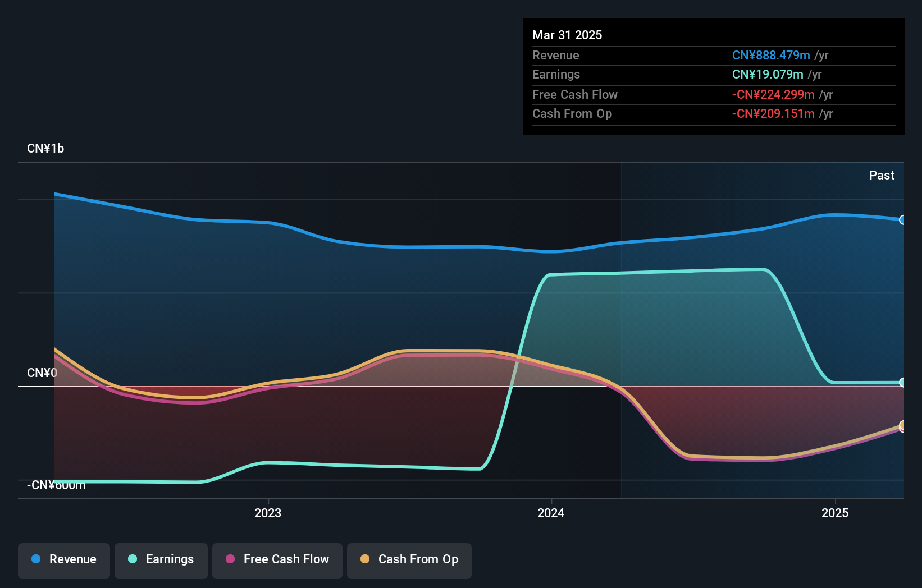Click the 2023 axis label
Image resolution: width=922 pixels, height=588 pixels.
268,513
